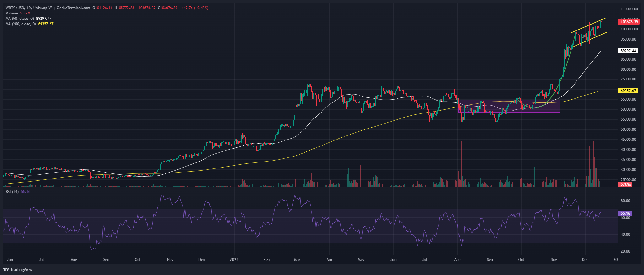644x275 pixels.
Task: Click the close value C103676.39 in the legend
Action: [167, 8]
